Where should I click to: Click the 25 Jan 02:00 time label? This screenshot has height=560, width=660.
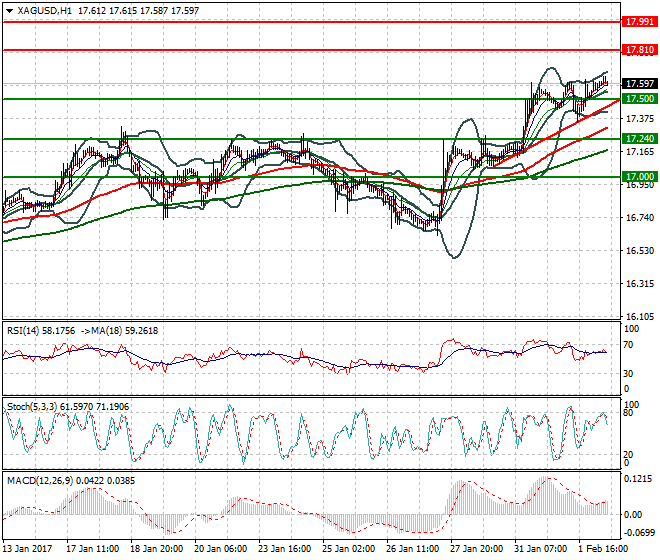[349, 549]
